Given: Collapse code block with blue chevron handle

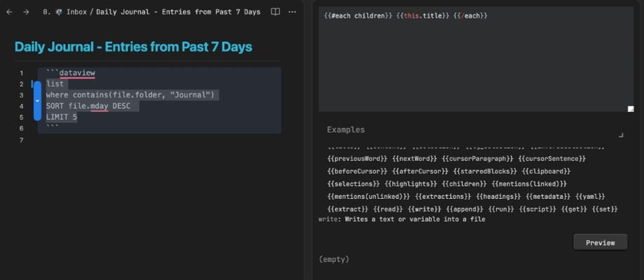Looking at the screenshot, I should click(x=37, y=100).
